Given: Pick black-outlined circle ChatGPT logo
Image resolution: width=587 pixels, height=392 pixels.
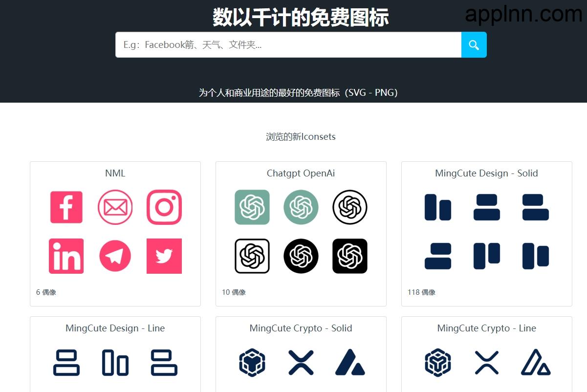Looking at the screenshot, I should (x=350, y=207).
